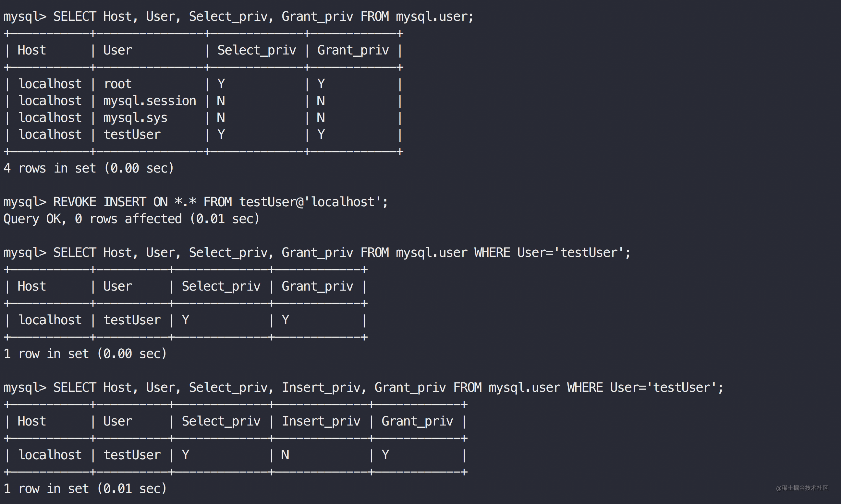Click the first SELECT query command line

pos(238,17)
